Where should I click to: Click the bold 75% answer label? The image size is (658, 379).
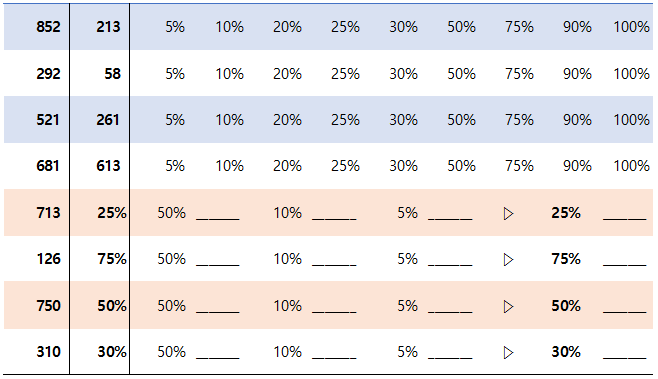pos(566,259)
